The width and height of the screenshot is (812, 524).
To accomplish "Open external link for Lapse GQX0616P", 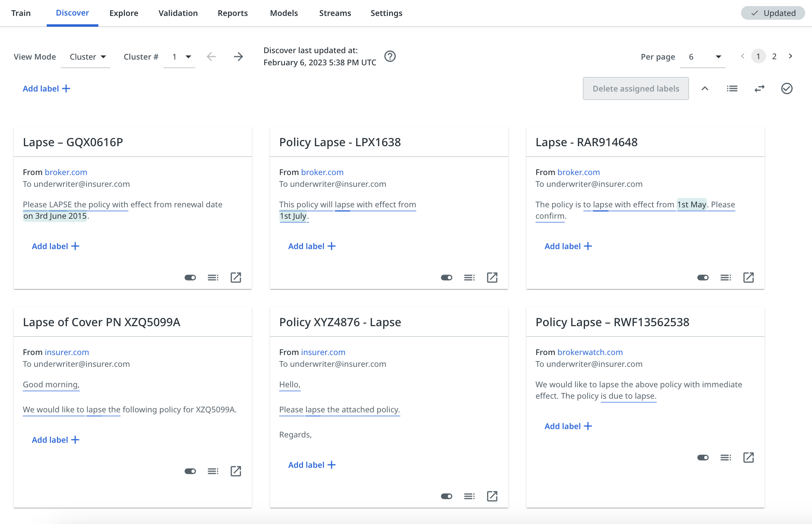I will click(x=235, y=277).
